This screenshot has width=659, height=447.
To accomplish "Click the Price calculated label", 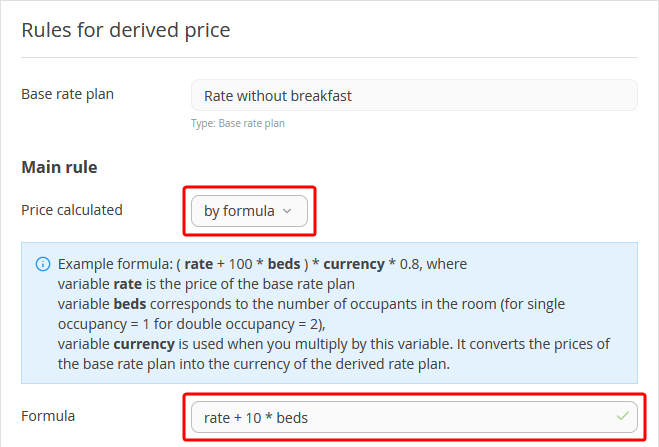I will click(x=72, y=210).
